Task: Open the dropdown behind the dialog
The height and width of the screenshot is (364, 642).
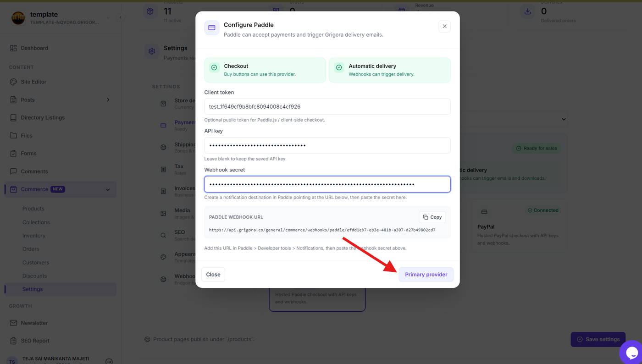Action: pyautogui.click(x=514, y=119)
